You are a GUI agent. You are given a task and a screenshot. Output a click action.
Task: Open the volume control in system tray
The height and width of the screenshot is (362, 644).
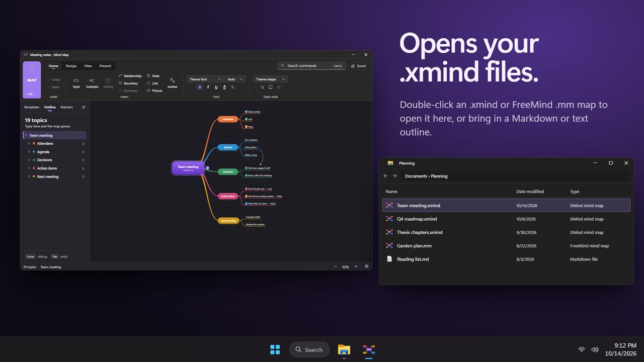click(x=595, y=349)
